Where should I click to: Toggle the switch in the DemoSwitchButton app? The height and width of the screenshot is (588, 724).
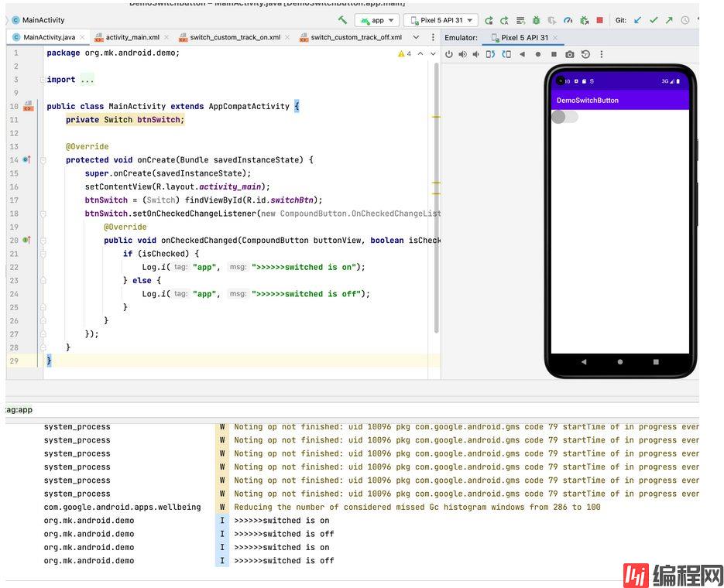564,117
